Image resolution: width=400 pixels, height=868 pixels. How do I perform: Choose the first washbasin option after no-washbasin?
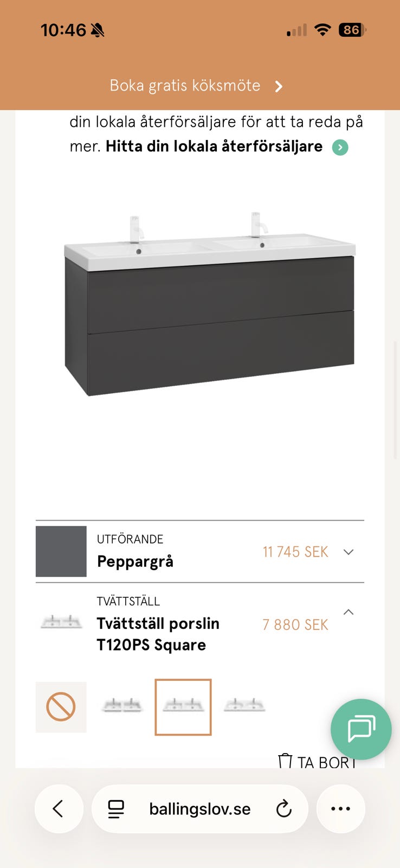[122, 706]
